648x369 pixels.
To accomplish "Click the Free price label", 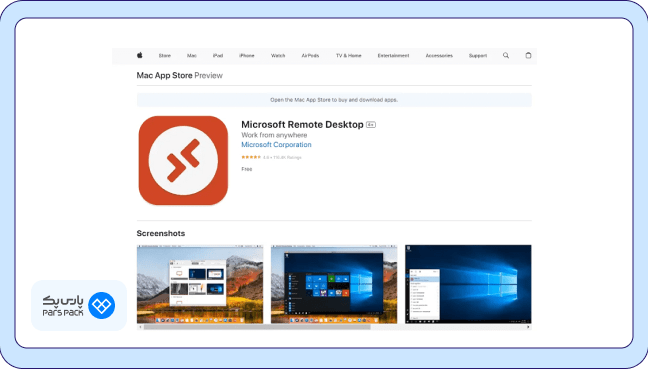I will point(247,169).
